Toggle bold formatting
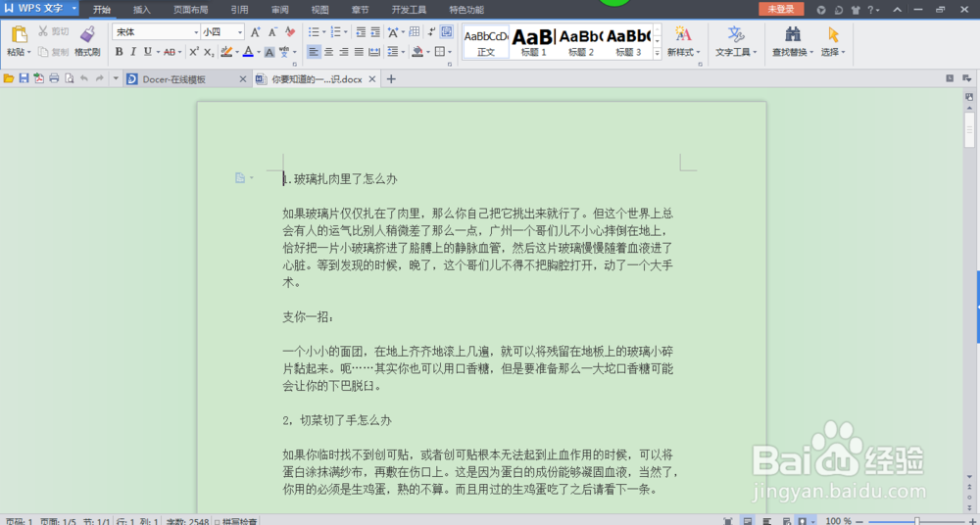Viewport: 980px width, 525px height. (120, 52)
